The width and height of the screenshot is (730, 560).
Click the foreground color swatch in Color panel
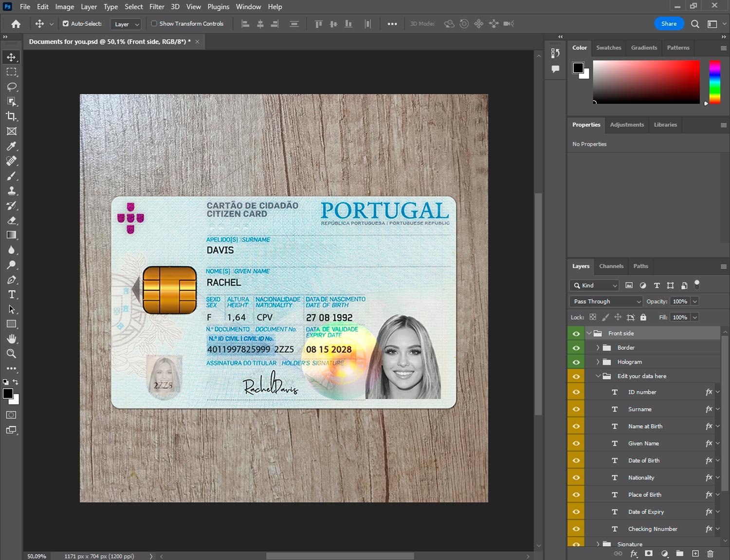pyautogui.click(x=578, y=68)
